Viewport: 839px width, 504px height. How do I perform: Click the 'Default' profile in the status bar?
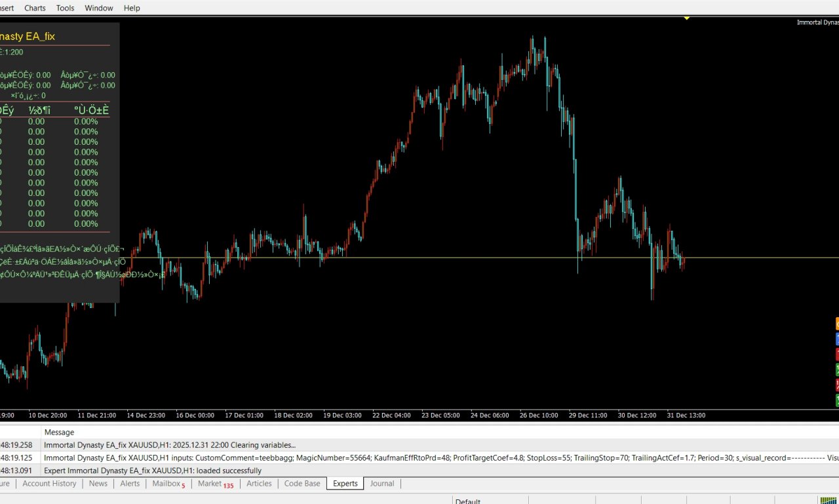coord(468,501)
